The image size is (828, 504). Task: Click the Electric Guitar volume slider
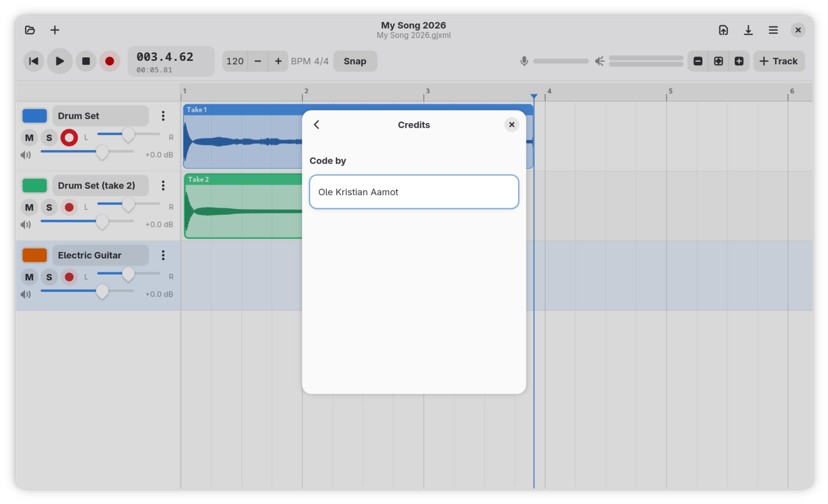[87, 291]
